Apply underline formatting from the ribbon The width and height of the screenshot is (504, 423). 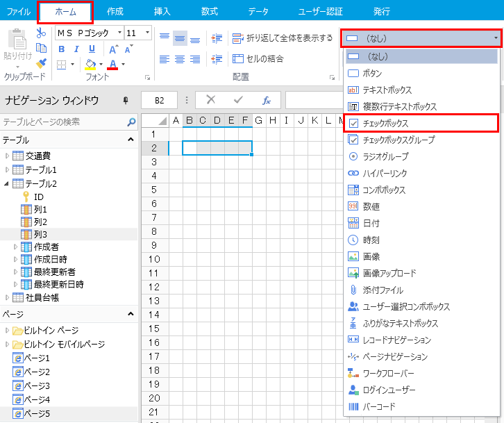coord(92,49)
